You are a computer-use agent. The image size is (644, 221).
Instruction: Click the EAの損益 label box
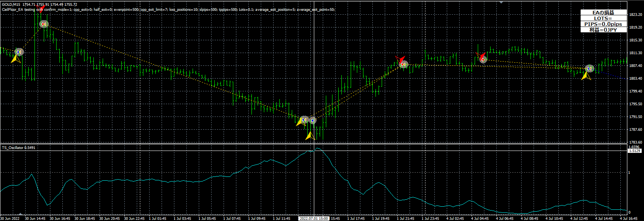603,12
